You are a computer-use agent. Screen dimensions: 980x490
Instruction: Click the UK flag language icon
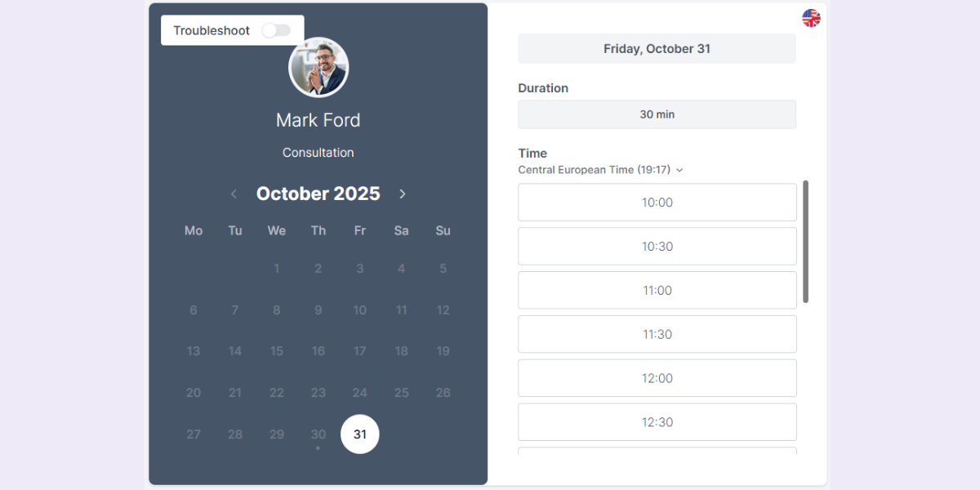811,16
